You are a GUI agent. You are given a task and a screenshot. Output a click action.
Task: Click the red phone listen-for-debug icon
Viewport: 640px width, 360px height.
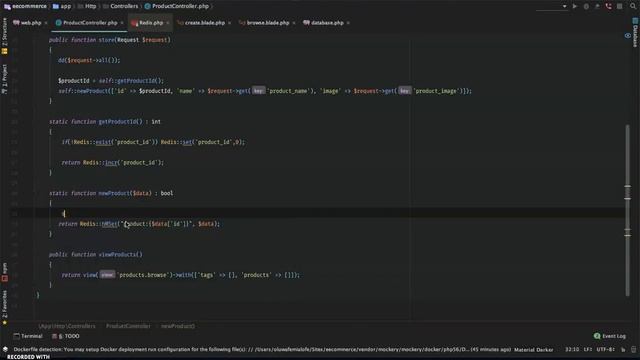point(609,7)
